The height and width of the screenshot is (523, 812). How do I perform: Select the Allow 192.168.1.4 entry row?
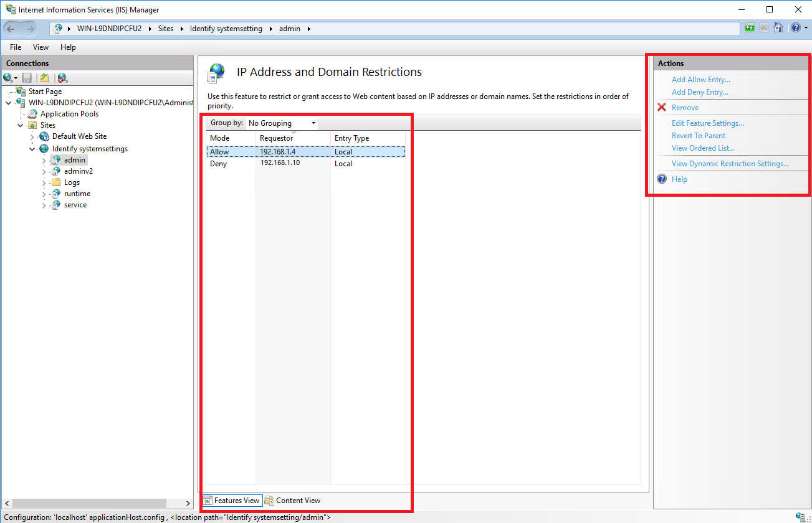[x=306, y=152]
